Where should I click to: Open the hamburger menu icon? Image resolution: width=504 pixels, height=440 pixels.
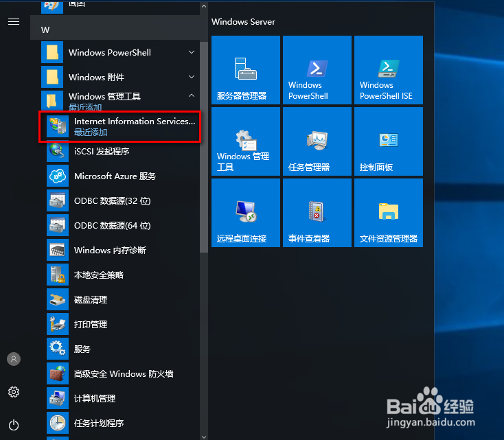pos(14,22)
